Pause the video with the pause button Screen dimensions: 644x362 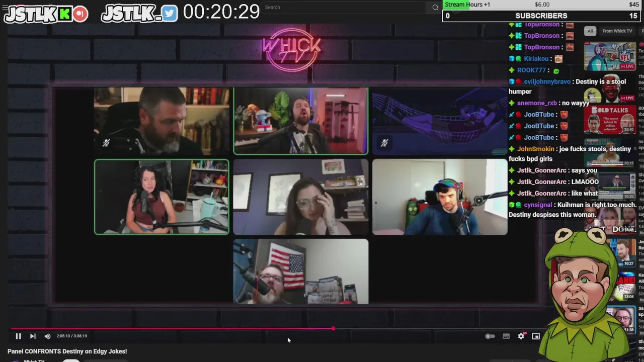coord(18,336)
